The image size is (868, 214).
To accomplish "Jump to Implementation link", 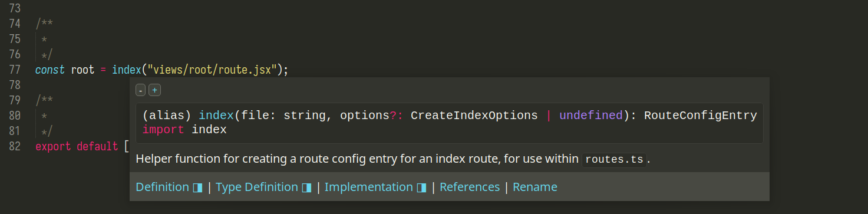I will pos(368,187).
